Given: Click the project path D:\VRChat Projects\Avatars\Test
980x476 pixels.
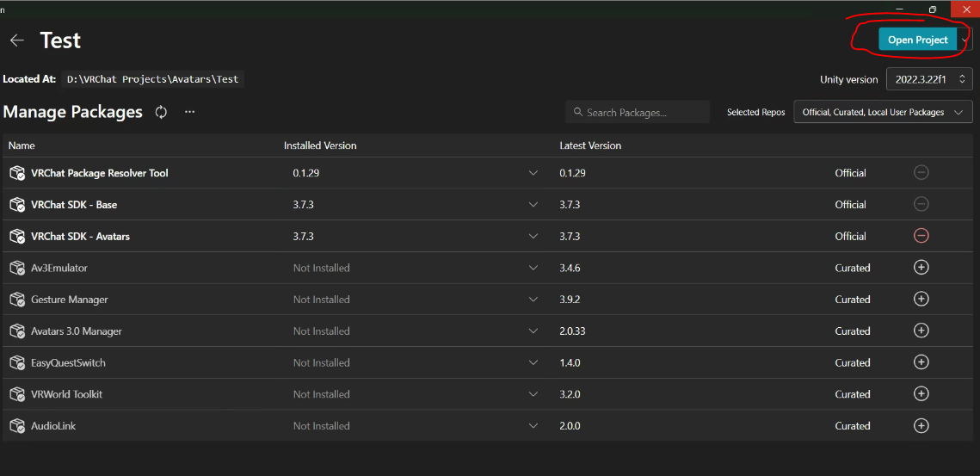Looking at the screenshot, I should (153, 79).
